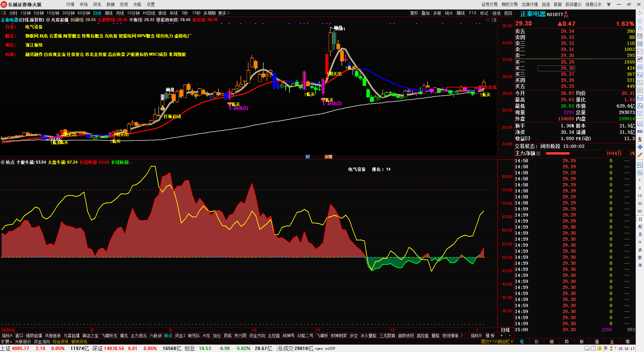Open the F12 sidebar icon

(x=640, y=98)
